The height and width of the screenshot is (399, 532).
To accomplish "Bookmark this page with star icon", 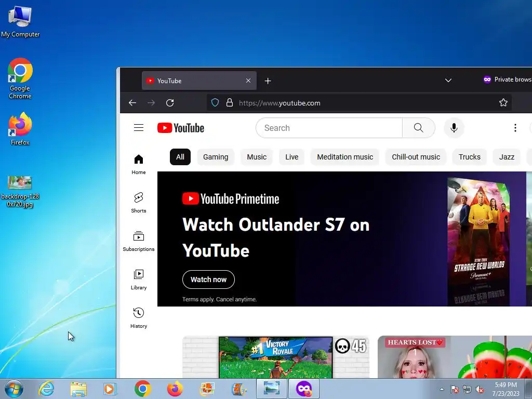I will (x=503, y=102).
